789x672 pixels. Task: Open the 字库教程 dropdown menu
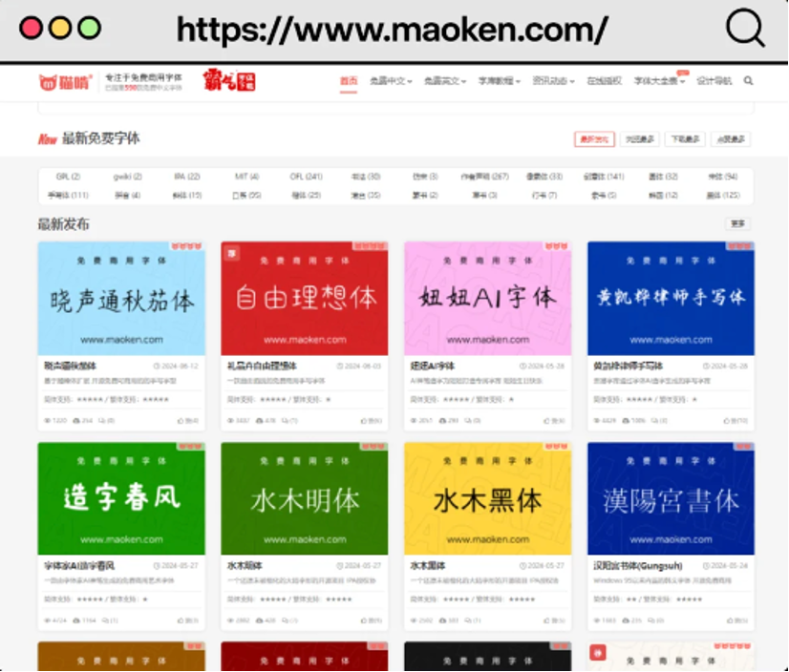point(500,80)
